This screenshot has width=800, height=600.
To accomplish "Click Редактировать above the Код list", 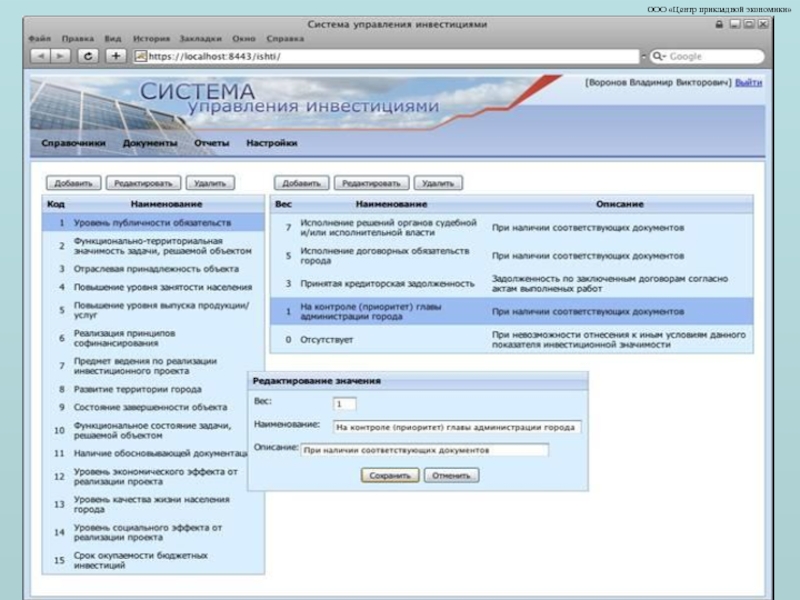I will tap(143, 183).
